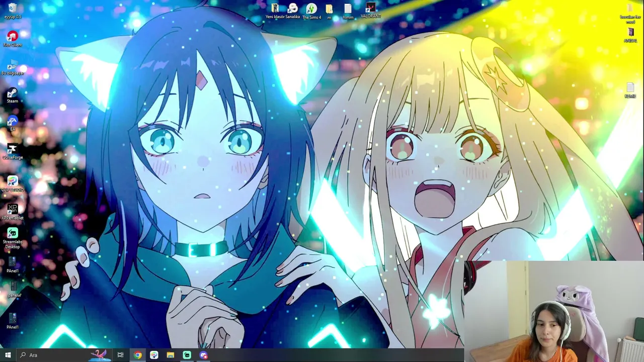Select the EA app desktop shortcut

click(x=13, y=123)
